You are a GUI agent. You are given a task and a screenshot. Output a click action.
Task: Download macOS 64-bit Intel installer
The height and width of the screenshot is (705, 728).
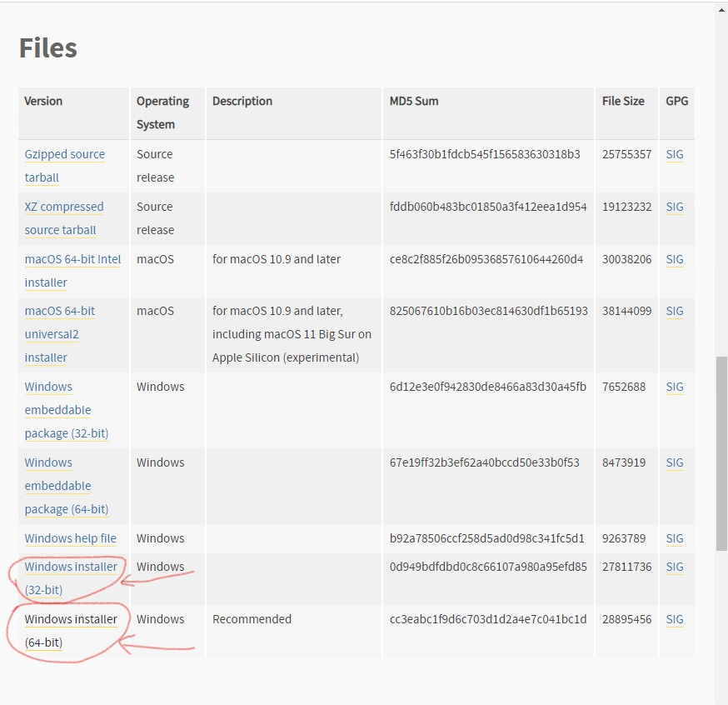coord(72,271)
